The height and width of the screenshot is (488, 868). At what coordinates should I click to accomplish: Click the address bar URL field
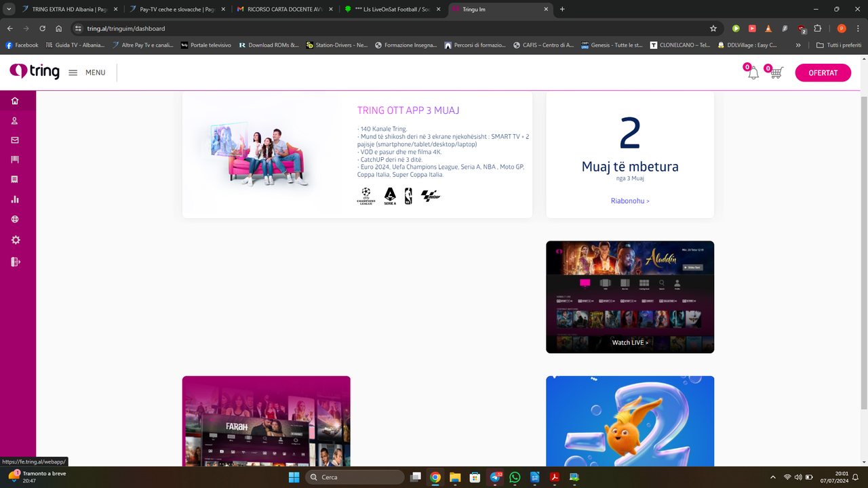click(393, 28)
